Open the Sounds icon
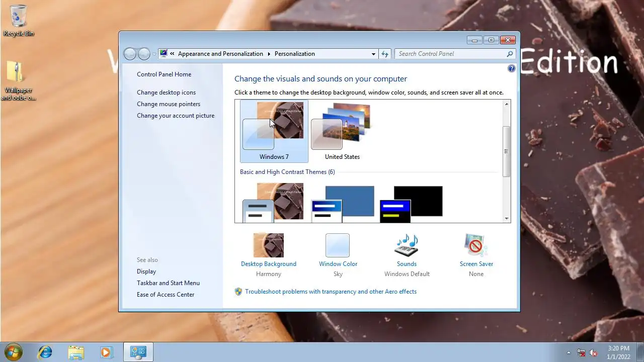 click(407, 245)
